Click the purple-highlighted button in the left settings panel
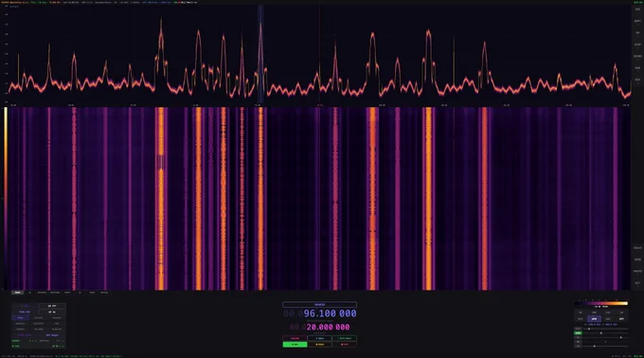 point(21,318)
